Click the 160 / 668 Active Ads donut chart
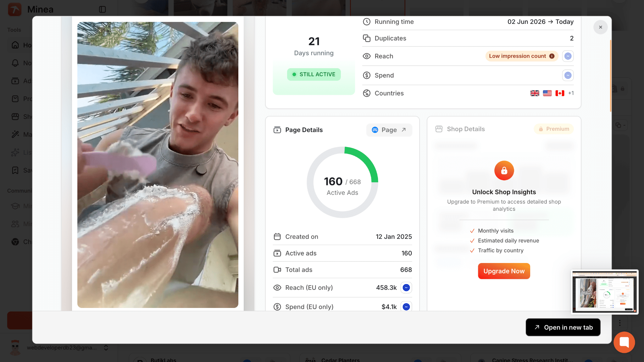The height and width of the screenshot is (362, 644). [342, 182]
